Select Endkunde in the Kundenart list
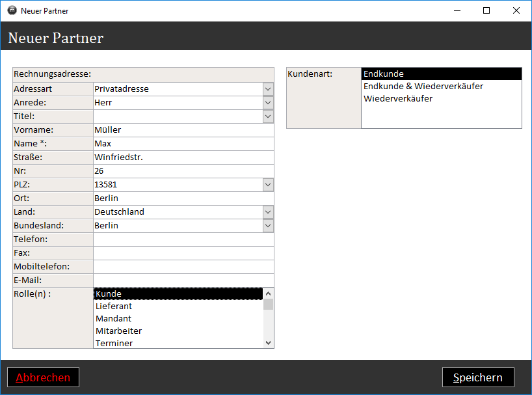Viewport: 532px width, 395px height. click(442, 74)
